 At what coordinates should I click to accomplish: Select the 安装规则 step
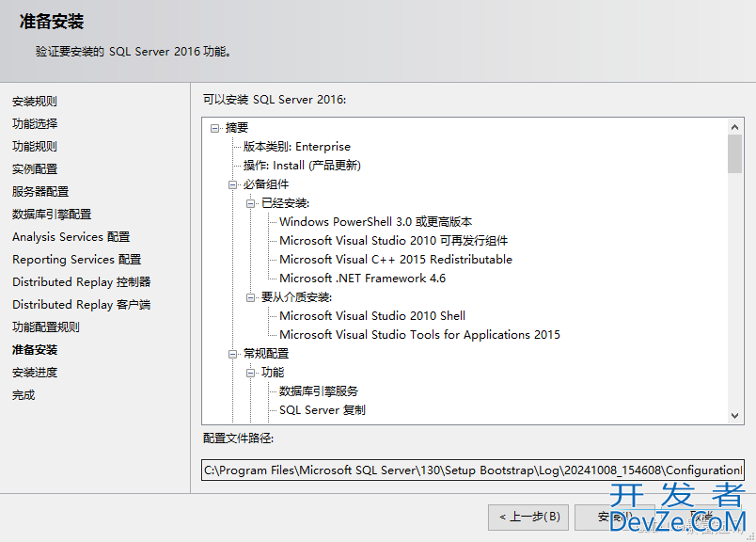35,102
